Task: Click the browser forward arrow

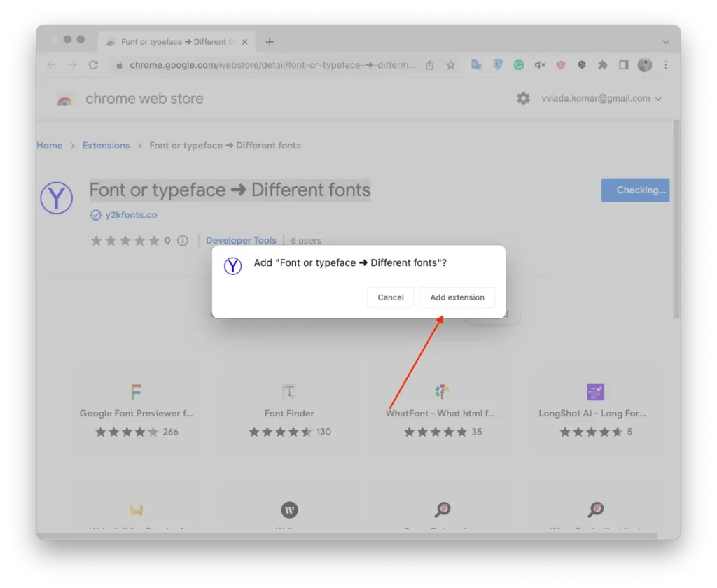Action: pos(72,65)
